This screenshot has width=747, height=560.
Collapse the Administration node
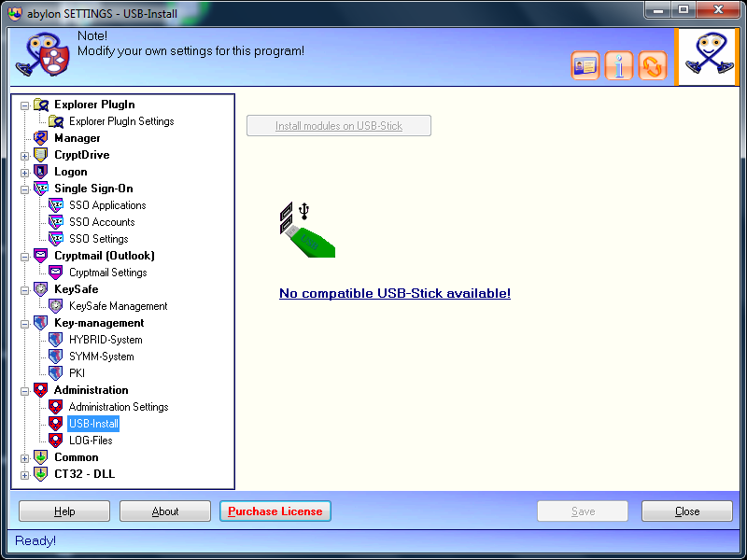[25, 391]
